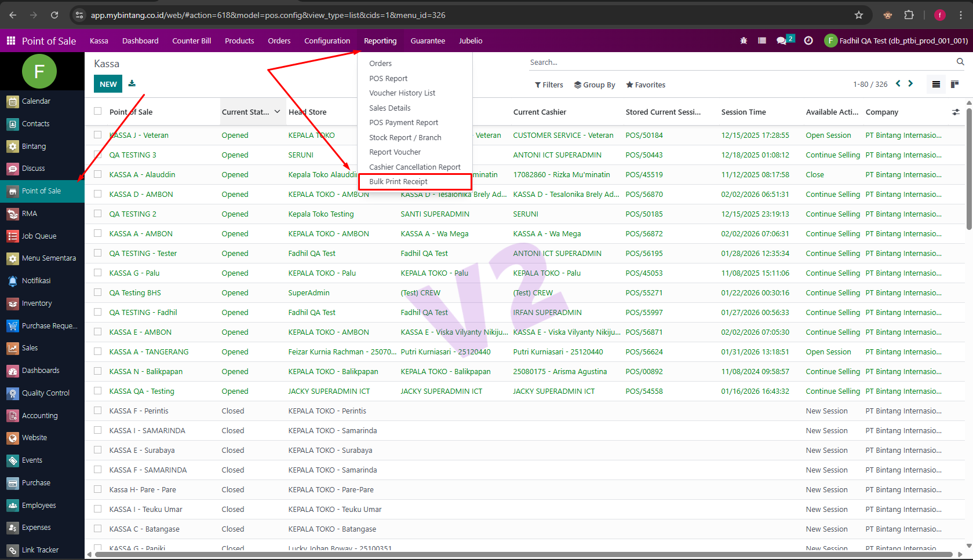Open the apps grid menu icon
Screen dimensions: 973x560
pos(10,41)
